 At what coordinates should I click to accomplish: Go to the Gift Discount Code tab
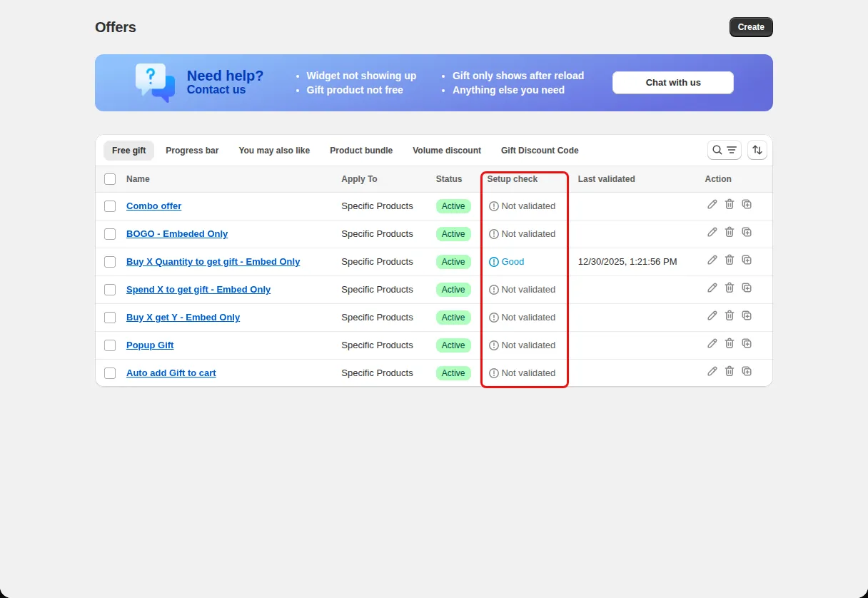[540, 151]
